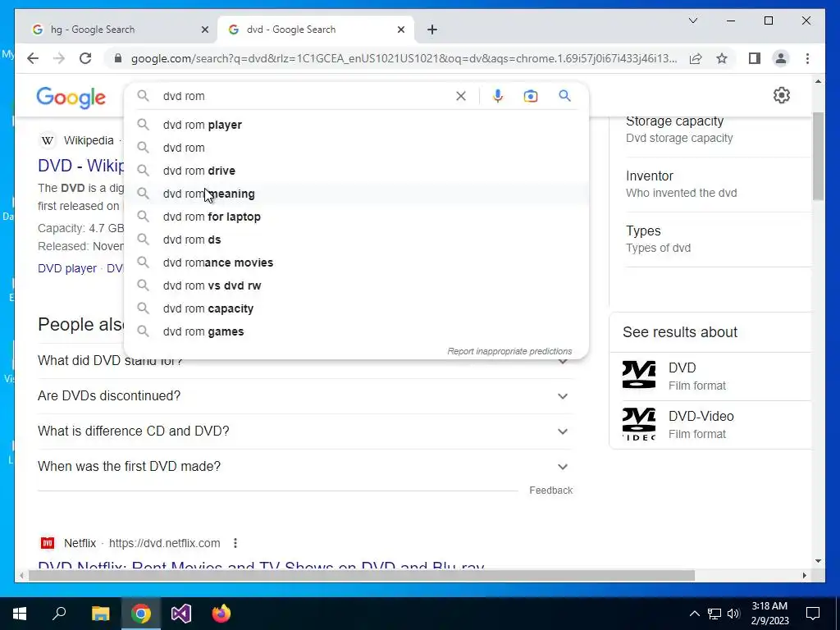Open the Chrome side panel
The image size is (840, 630).
click(x=755, y=58)
